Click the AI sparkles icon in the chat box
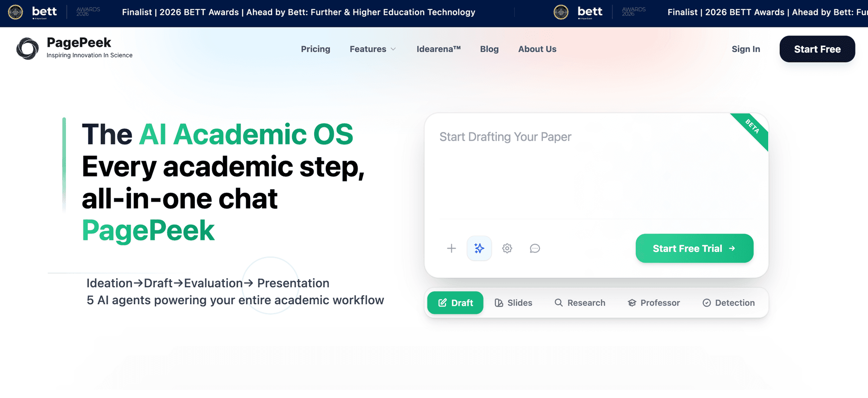The width and height of the screenshot is (868, 398). (x=479, y=248)
